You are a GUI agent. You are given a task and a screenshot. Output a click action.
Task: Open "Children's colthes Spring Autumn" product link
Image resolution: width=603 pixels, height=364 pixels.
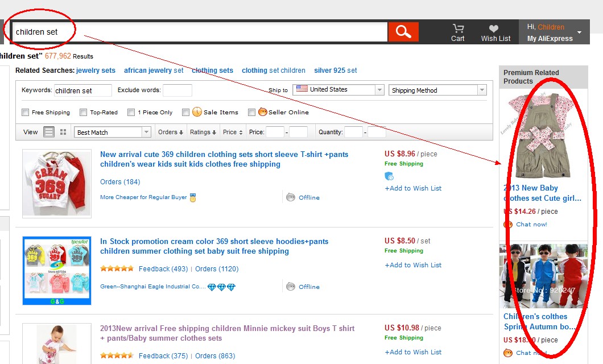[x=540, y=321]
